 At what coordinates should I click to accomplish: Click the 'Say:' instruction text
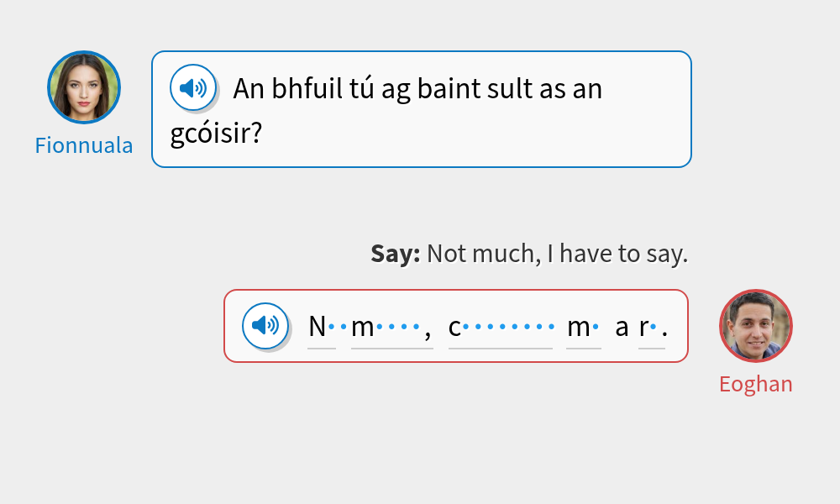(395, 253)
